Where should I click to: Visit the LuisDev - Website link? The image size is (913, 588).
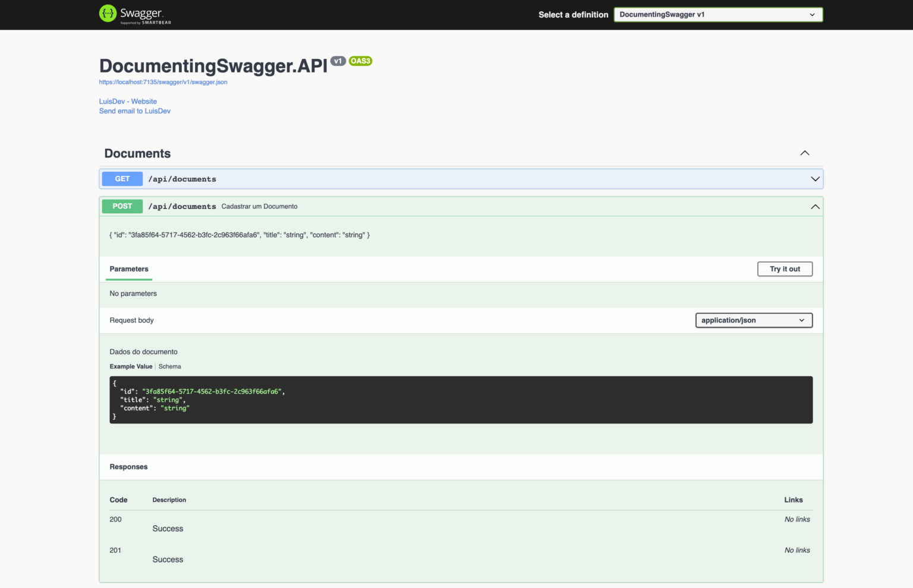pyautogui.click(x=128, y=101)
